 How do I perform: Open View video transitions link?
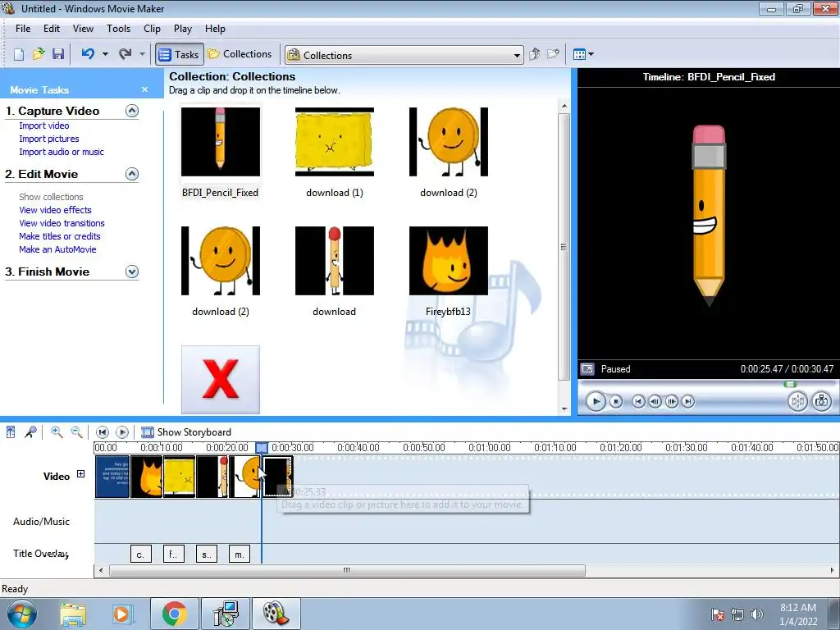[62, 223]
